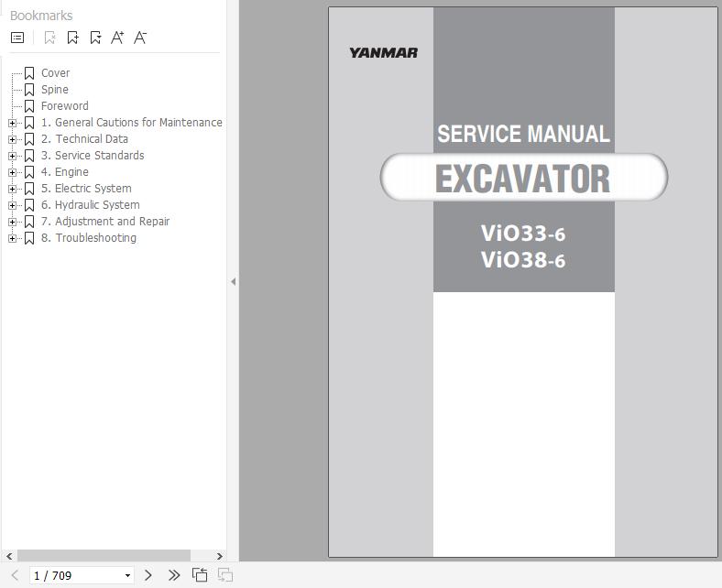Go to 8. Troubleshooting section
This screenshot has width=722, height=588.
click(x=89, y=238)
